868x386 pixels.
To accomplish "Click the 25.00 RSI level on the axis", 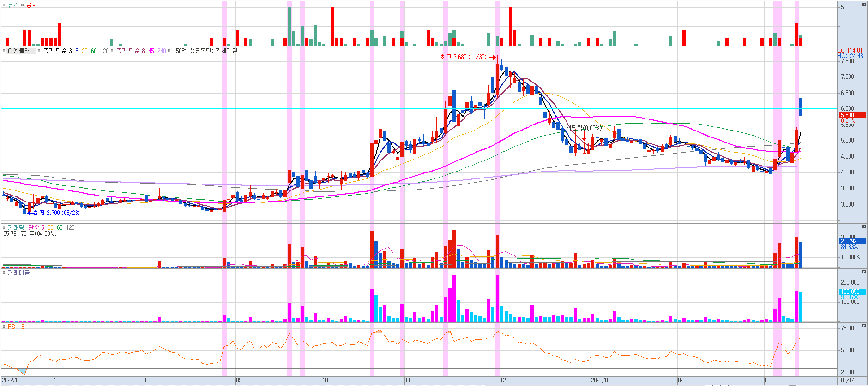I will click(x=847, y=372).
